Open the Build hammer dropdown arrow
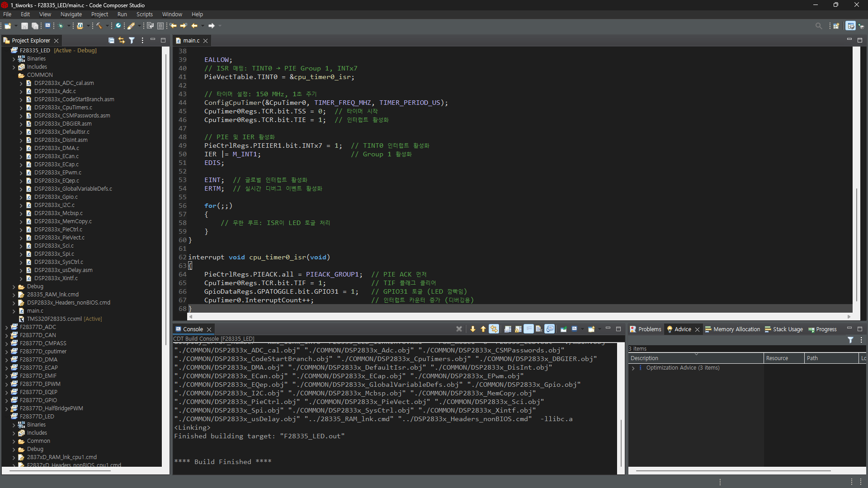The height and width of the screenshot is (488, 868). tap(107, 26)
